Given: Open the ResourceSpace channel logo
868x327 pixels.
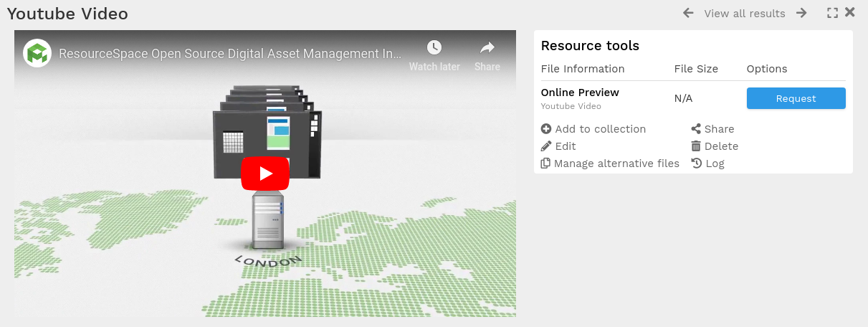Looking at the screenshot, I should (x=37, y=53).
